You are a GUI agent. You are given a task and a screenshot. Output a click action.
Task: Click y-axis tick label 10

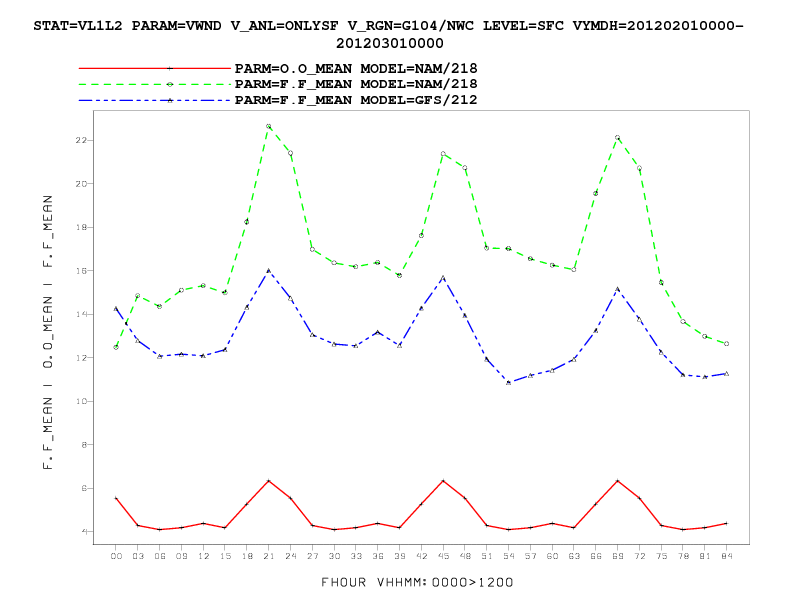click(x=81, y=401)
